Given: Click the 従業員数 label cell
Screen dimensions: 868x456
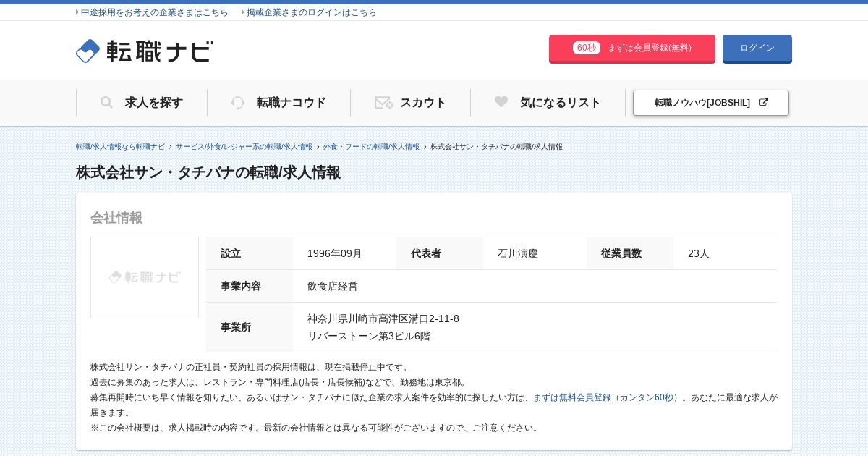Looking at the screenshot, I should point(630,253).
